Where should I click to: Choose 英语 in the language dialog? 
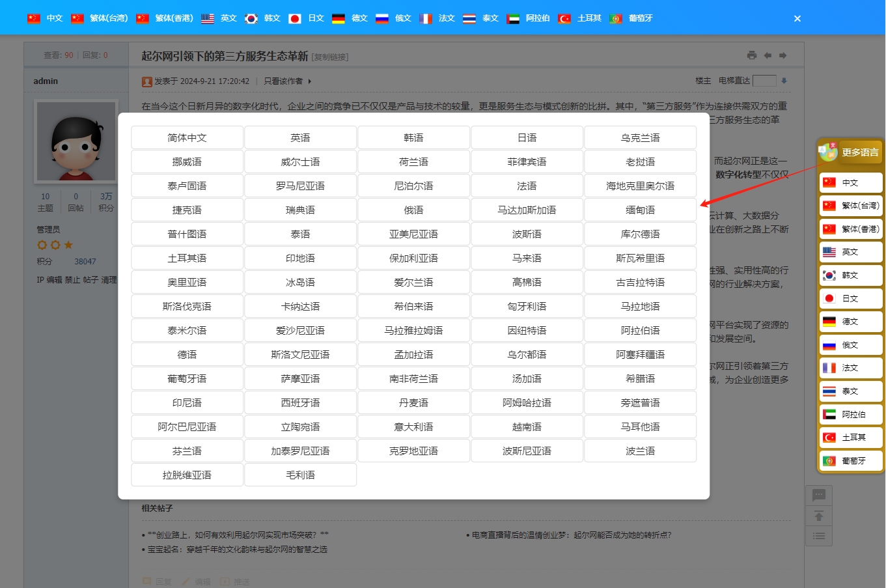coord(301,137)
